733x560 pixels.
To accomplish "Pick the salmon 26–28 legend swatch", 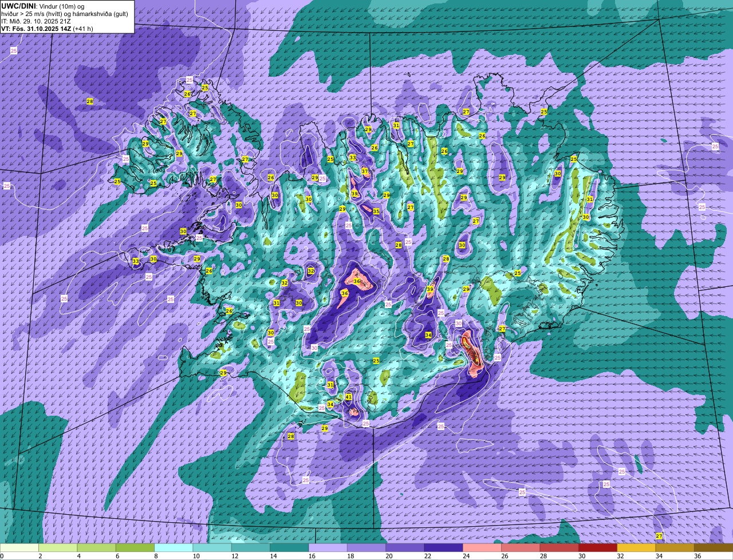I will point(521,547).
